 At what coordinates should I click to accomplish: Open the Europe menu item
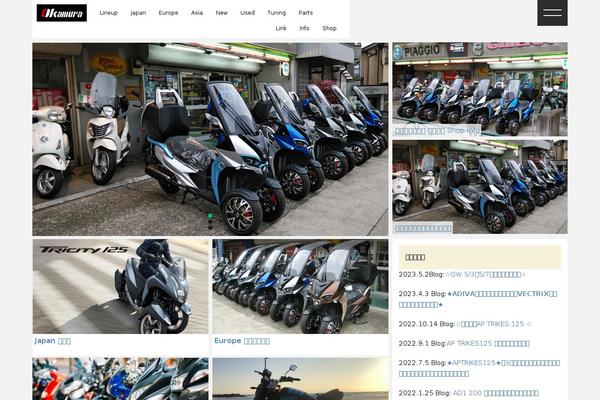[x=168, y=13]
